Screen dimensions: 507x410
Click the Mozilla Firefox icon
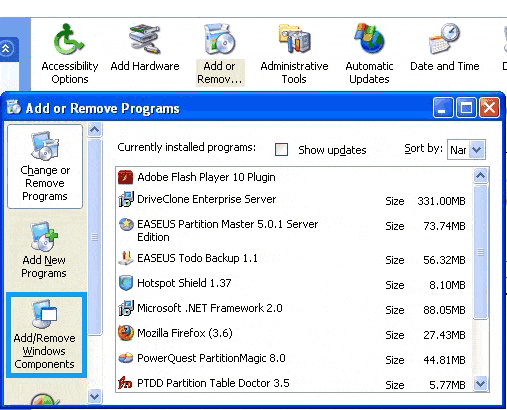126,333
